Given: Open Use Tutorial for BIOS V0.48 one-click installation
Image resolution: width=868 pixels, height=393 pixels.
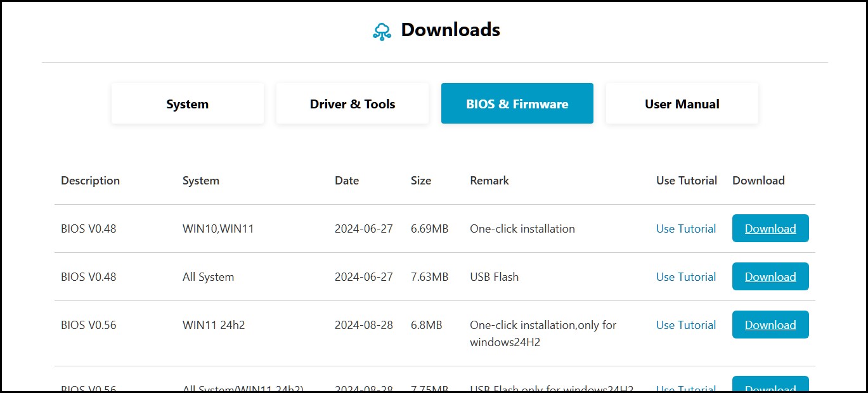Looking at the screenshot, I should (686, 229).
